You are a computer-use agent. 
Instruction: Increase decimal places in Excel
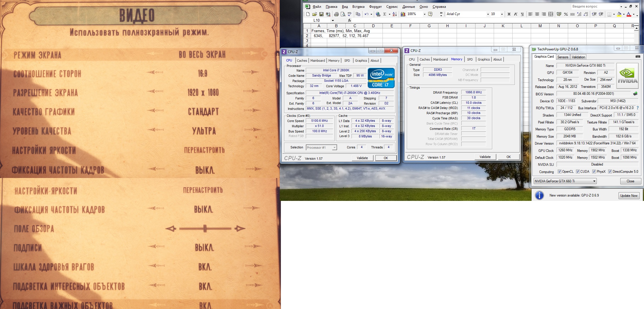tap(579, 14)
